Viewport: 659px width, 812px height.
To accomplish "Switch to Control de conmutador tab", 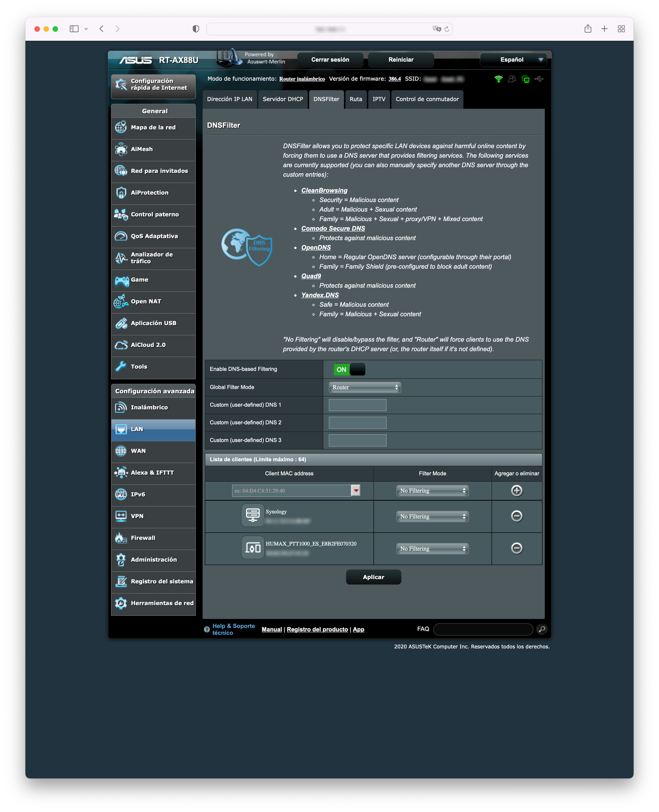I will coord(427,99).
